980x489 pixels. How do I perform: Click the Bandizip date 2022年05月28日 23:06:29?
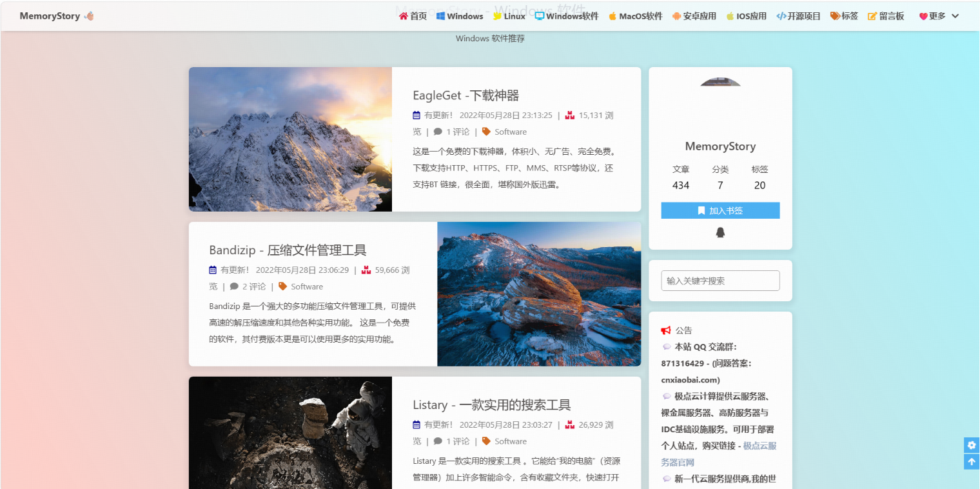click(x=302, y=270)
